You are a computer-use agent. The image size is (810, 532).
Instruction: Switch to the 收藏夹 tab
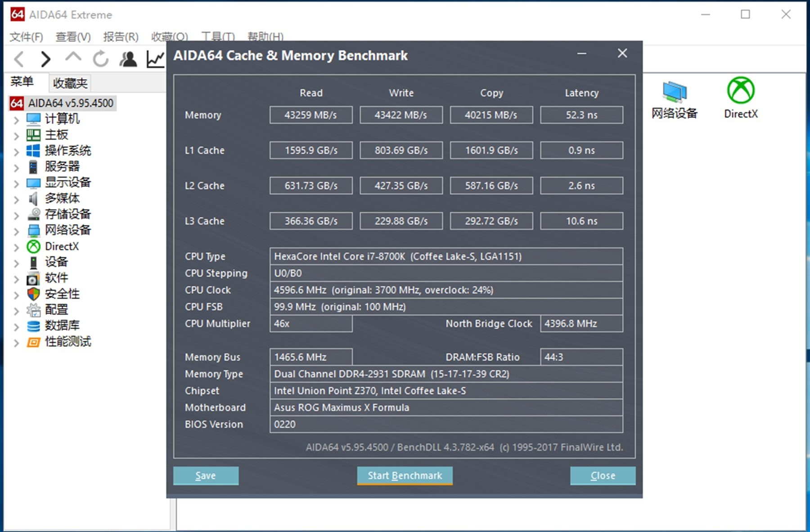tap(70, 83)
